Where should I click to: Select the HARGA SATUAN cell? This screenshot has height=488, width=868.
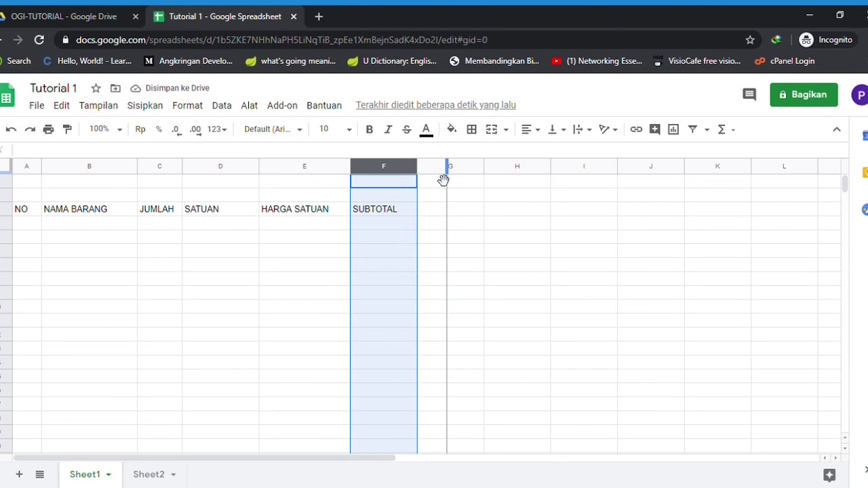pos(304,209)
